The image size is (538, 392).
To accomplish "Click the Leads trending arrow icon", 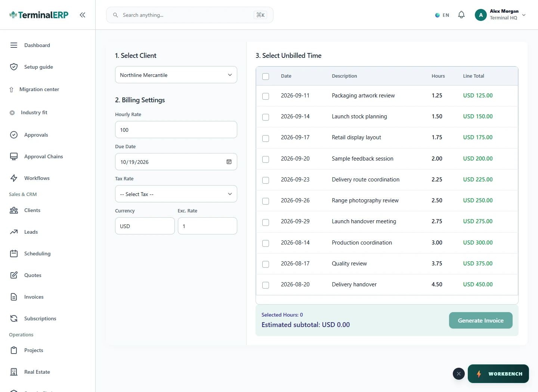I will tap(14, 232).
